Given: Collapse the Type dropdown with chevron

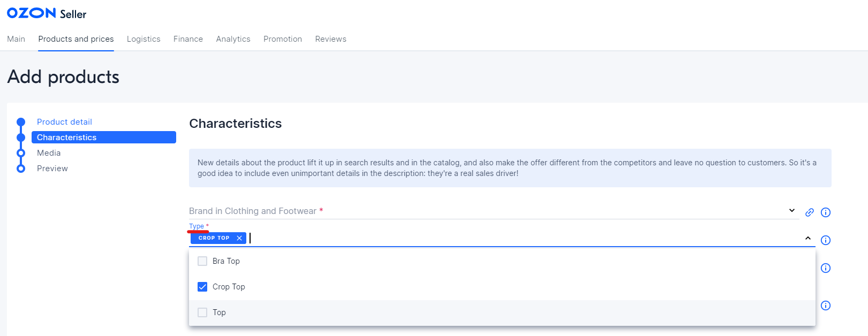Looking at the screenshot, I should coord(807,238).
